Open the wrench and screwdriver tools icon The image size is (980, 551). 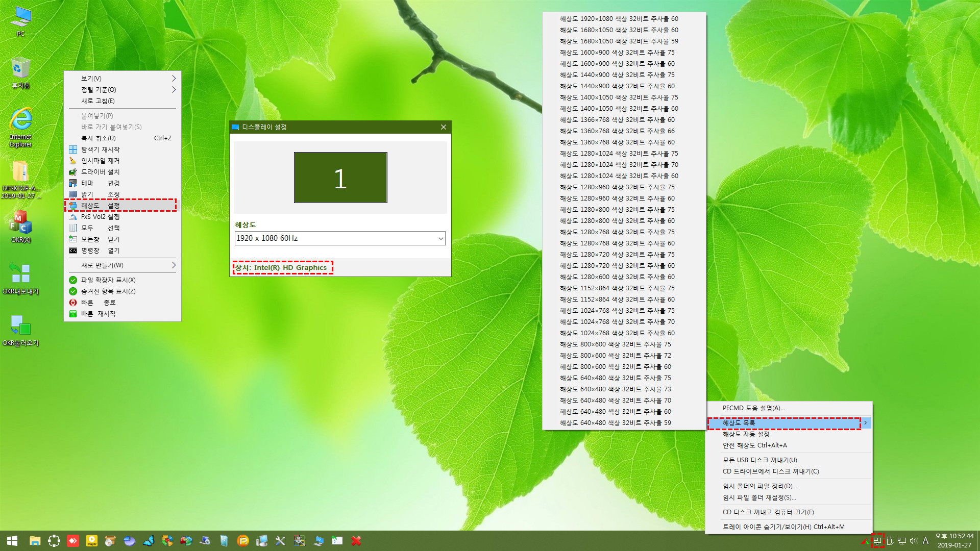pyautogui.click(x=280, y=541)
